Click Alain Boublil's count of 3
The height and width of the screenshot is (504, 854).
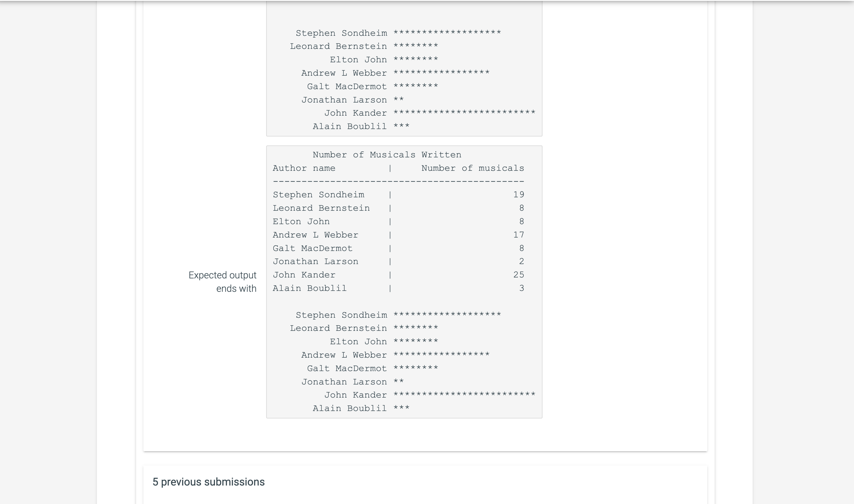(521, 288)
